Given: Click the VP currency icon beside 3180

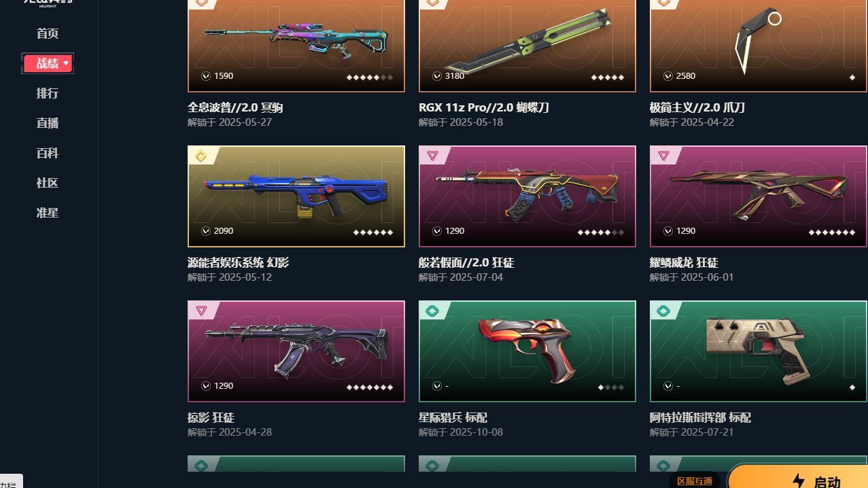Looking at the screenshot, I should pyautogui.click(x=437, y=76).
